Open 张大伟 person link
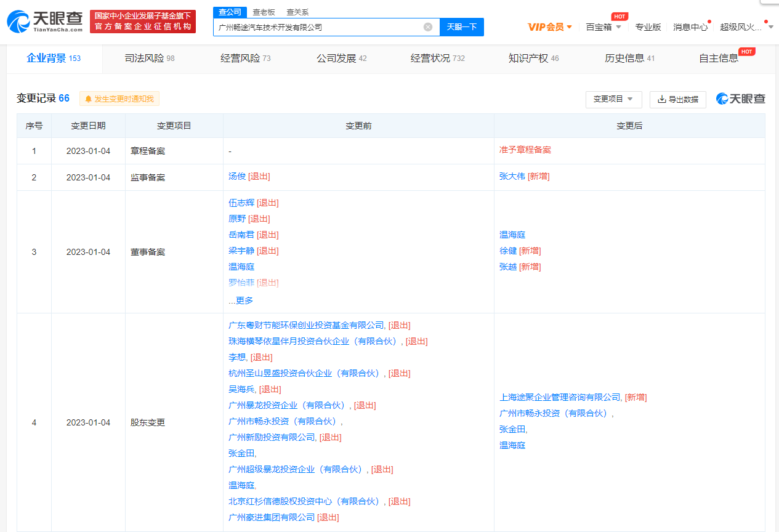779x532 pixels. [x=512, y=176]
